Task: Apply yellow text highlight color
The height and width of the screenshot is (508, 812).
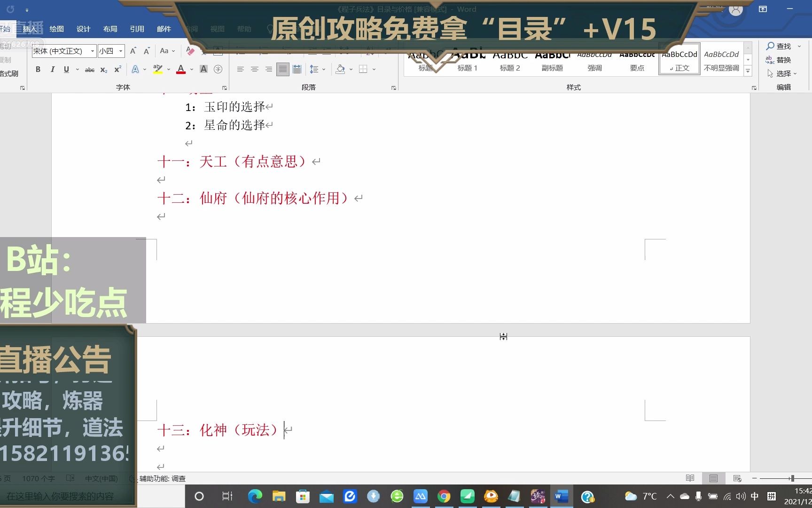Action: tap(158, 69)
